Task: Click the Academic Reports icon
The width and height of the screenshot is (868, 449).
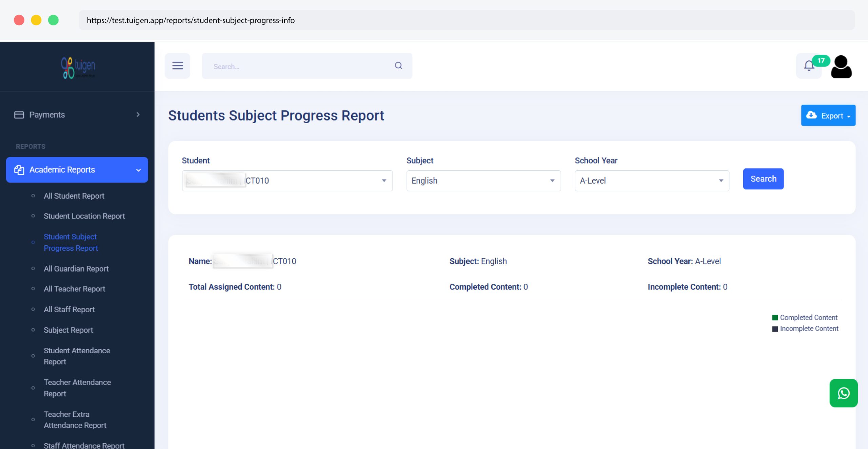Action: pos(19,170)
